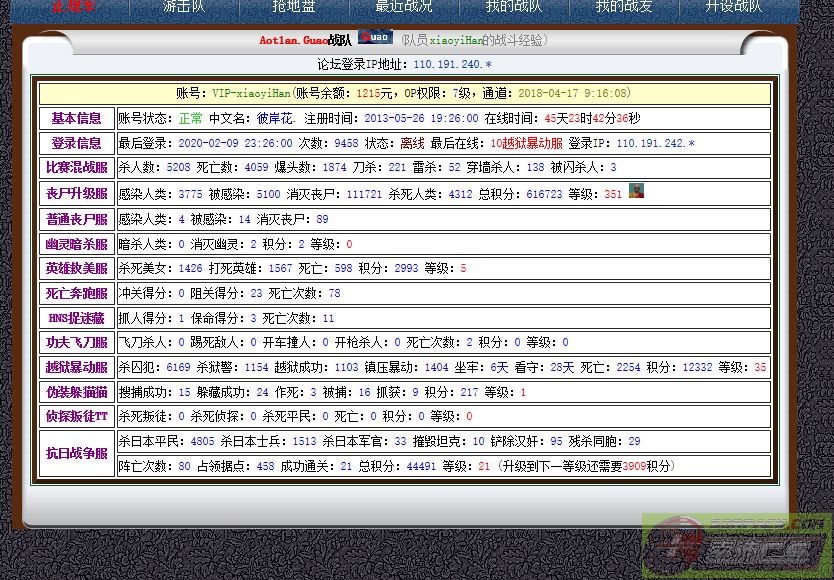This screenshot has height=580, width=834.
Task: Open the 基本信息 row header
Action: pos(76,118)
